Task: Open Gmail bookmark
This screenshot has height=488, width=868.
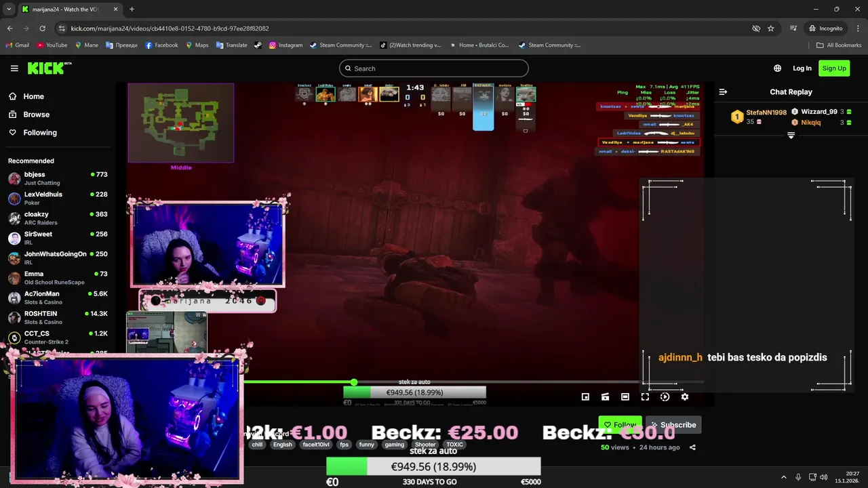Action: pos(18,45)
